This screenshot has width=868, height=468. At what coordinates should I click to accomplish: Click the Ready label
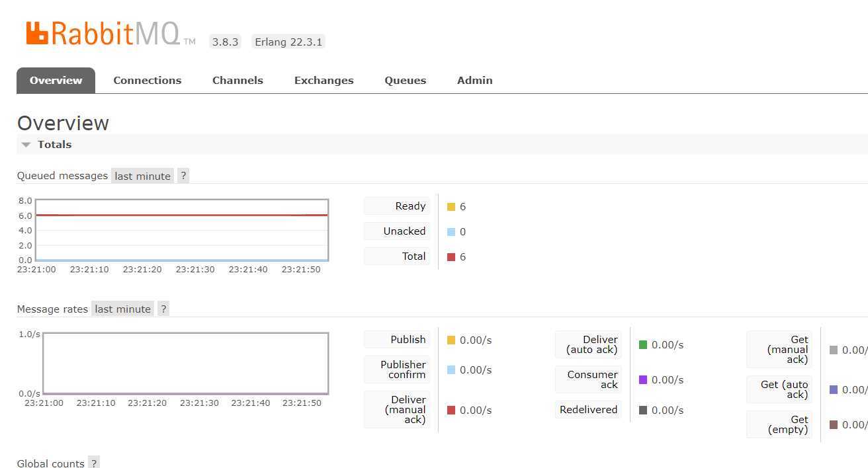[x=397, y=206]
